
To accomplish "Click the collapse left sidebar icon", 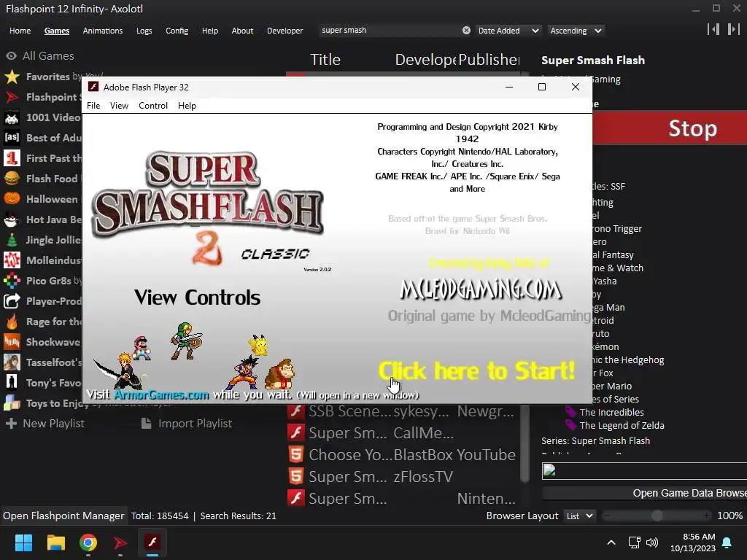I will pyautogui.click(x=713, y=29).
